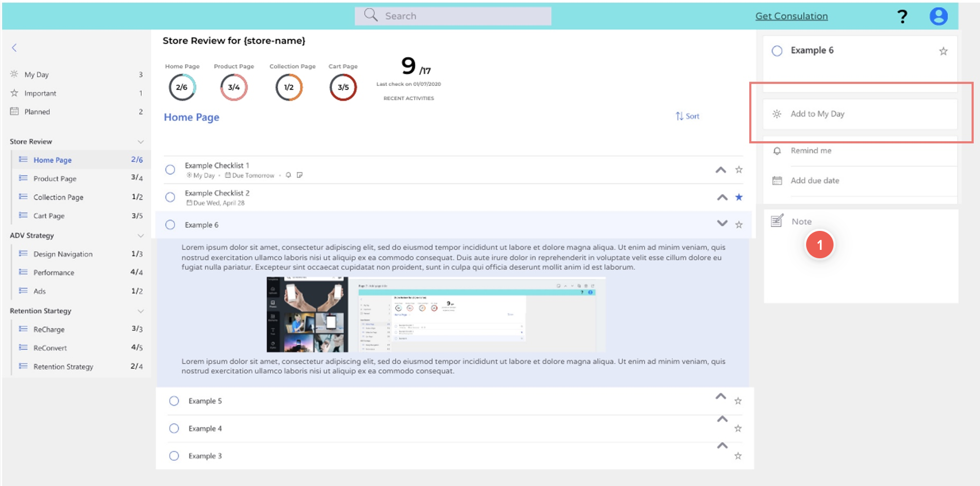Expand the Example 4 row
This screenshot has width=980, height=486.
(x=722, y=419)
